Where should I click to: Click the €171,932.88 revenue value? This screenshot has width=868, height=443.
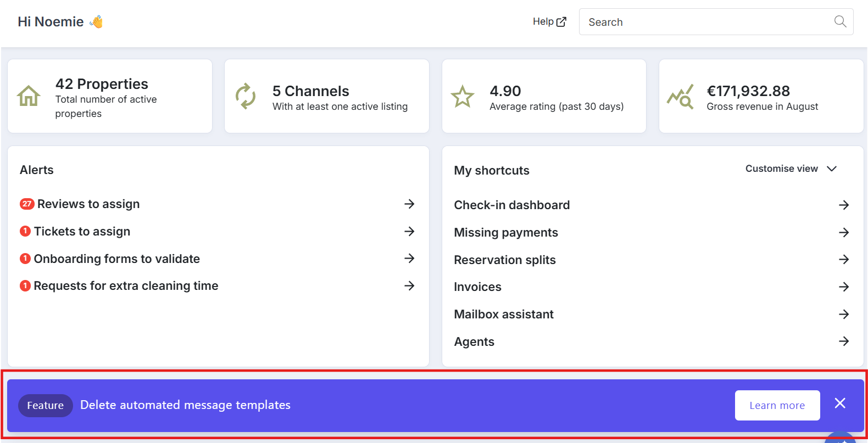tap(748, 91)
